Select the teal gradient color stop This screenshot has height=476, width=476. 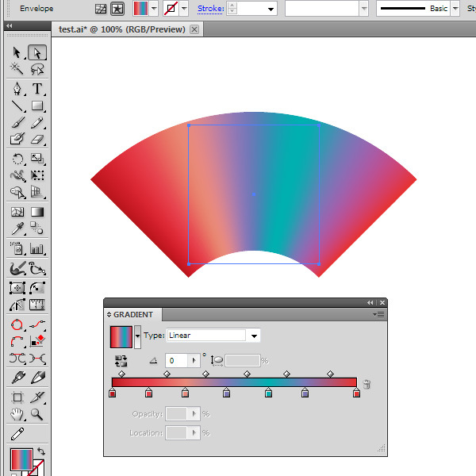point(268,393)
